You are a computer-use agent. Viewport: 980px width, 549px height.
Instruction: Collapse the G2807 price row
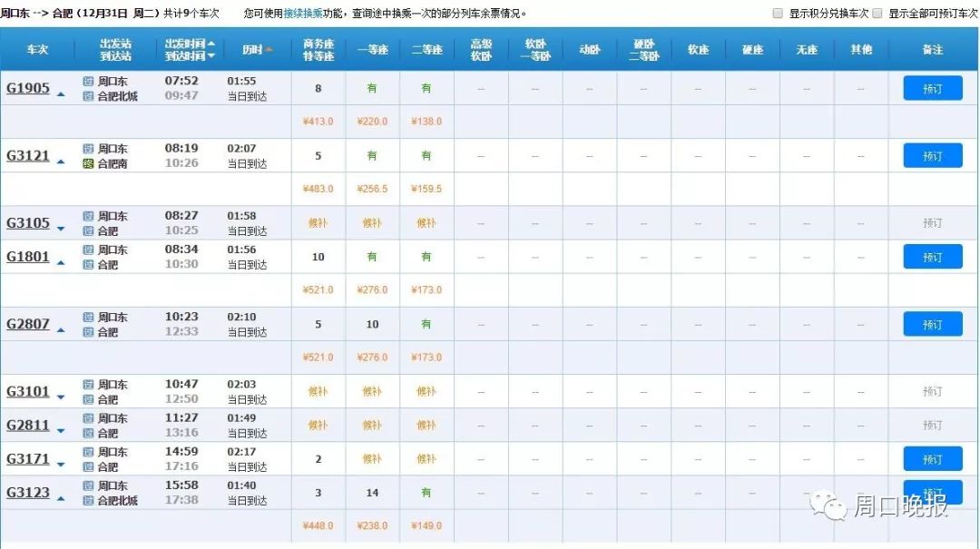[61, 329]
